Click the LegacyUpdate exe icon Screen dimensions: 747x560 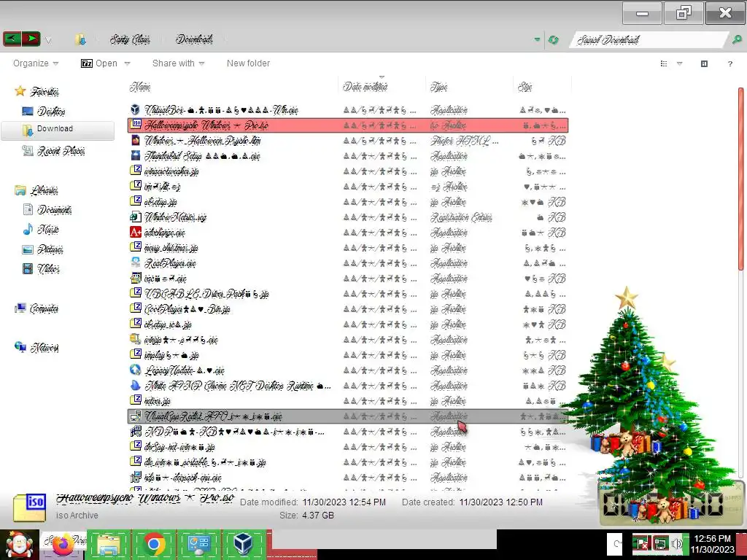(x=135, y=370)
